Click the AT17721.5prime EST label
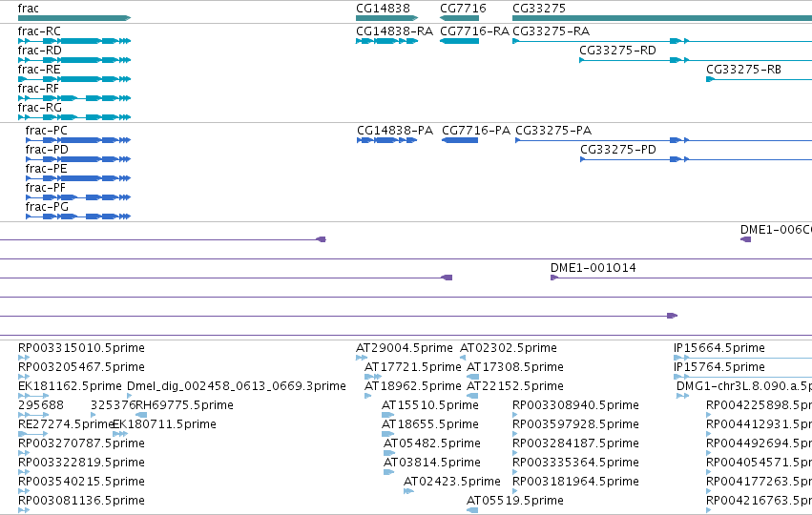812x515 pixels. coord(413,367)
